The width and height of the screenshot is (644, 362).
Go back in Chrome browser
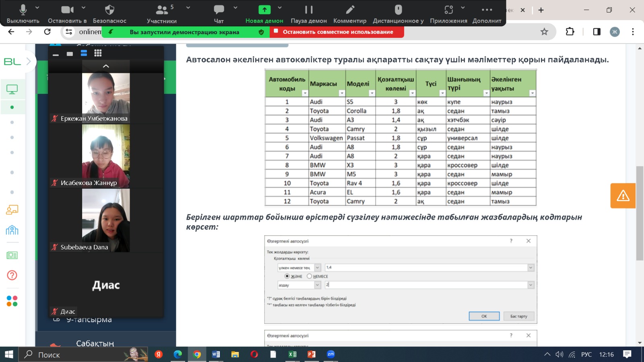point(11,32)
